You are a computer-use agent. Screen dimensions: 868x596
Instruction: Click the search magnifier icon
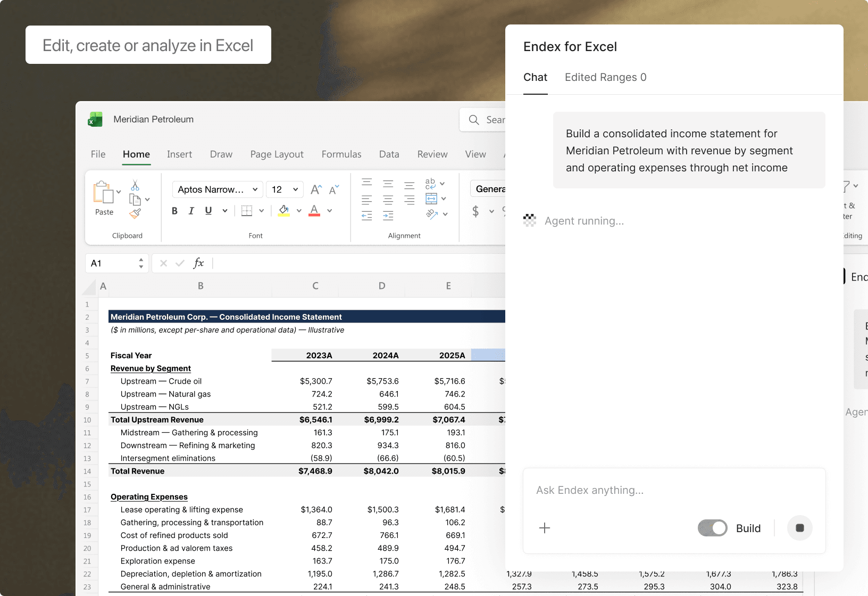[x=474, y=120]
